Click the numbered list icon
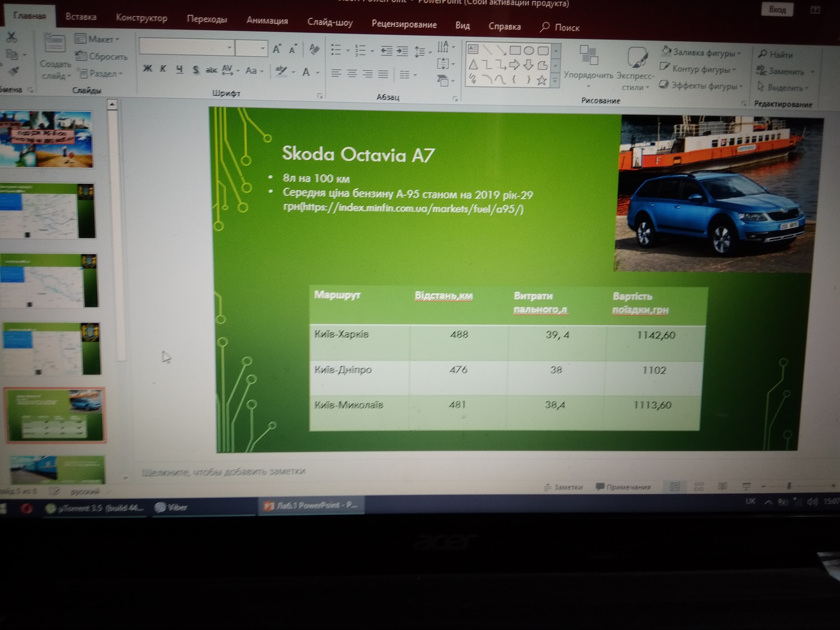This screenshot has width=840, height=630. (360, 50)
